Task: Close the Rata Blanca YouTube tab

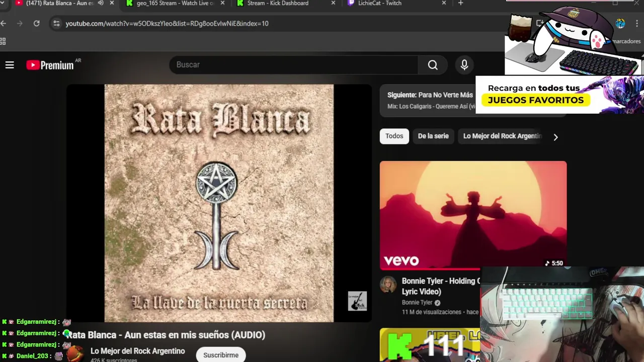Action: tap(112, 3)
